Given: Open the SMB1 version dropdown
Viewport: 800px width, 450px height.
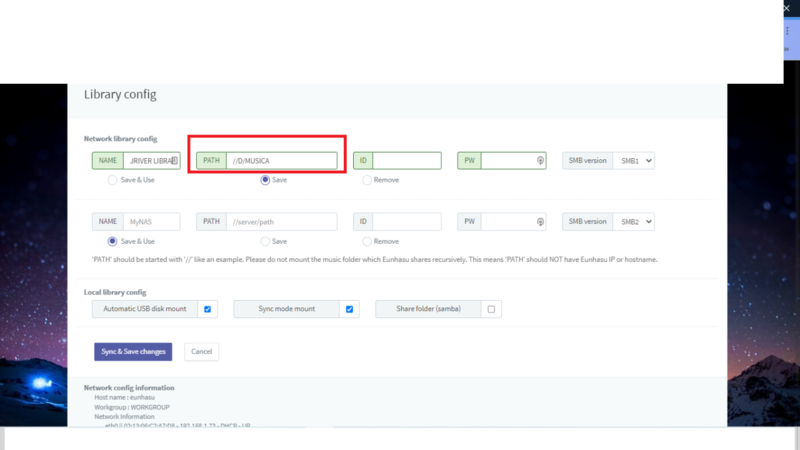Looking at the screenshot, I should coord(634,160).
